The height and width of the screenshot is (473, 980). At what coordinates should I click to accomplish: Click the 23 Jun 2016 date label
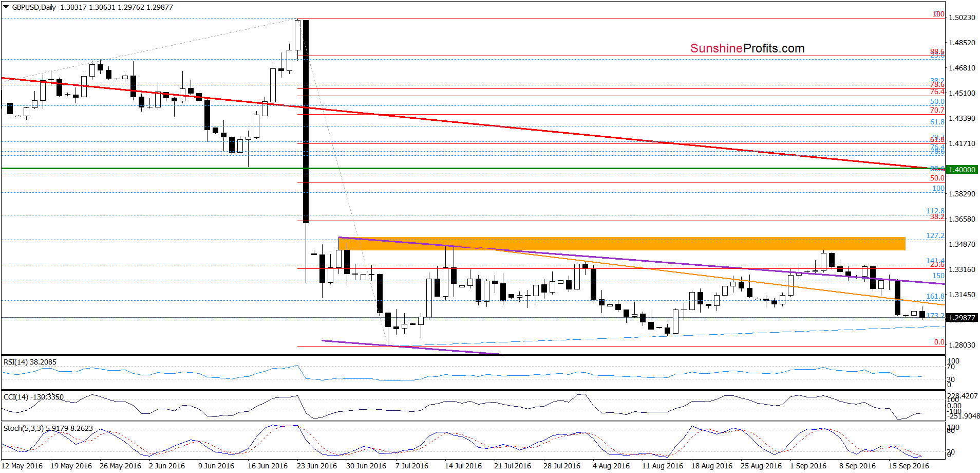click(317, 466)
